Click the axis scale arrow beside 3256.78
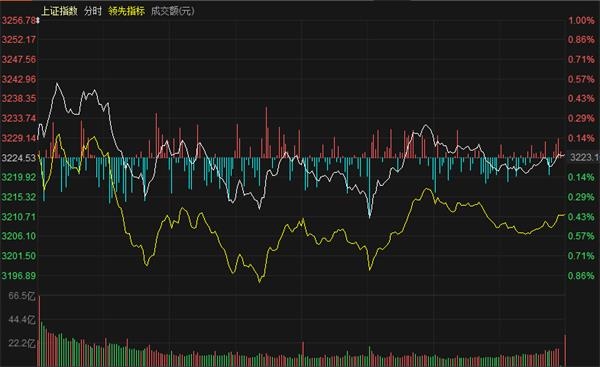 (x=38, y=21)
